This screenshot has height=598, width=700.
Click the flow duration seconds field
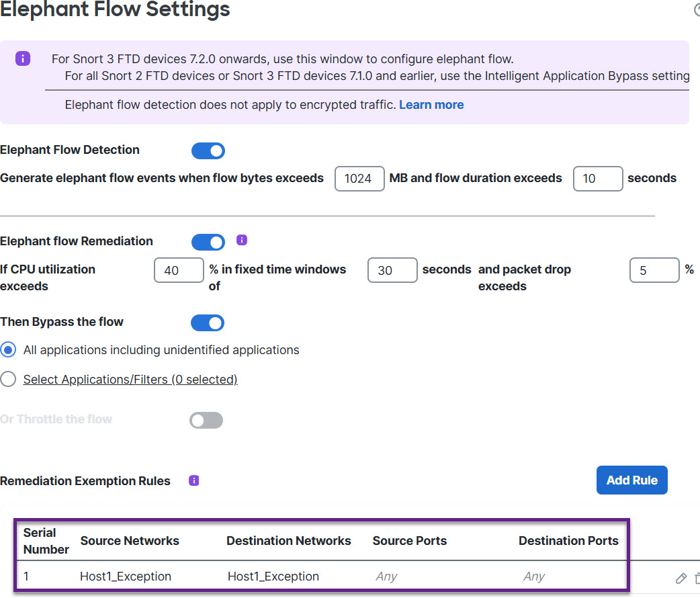tap(597, 179)
